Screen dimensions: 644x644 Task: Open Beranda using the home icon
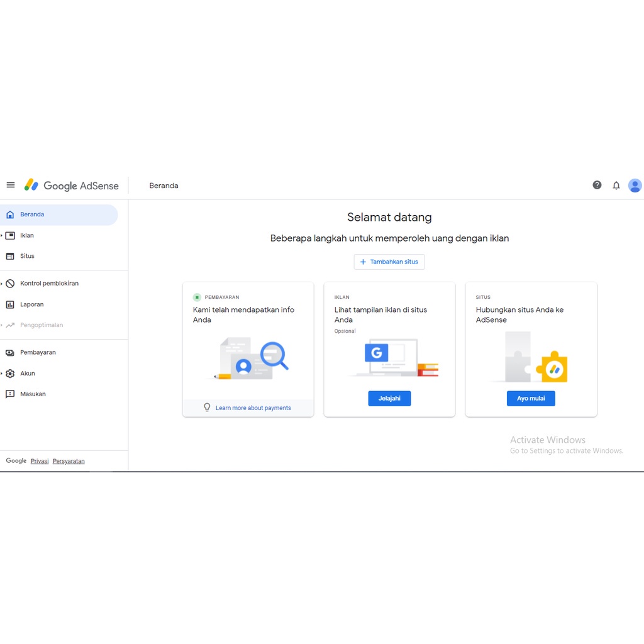tap(9, 214)
